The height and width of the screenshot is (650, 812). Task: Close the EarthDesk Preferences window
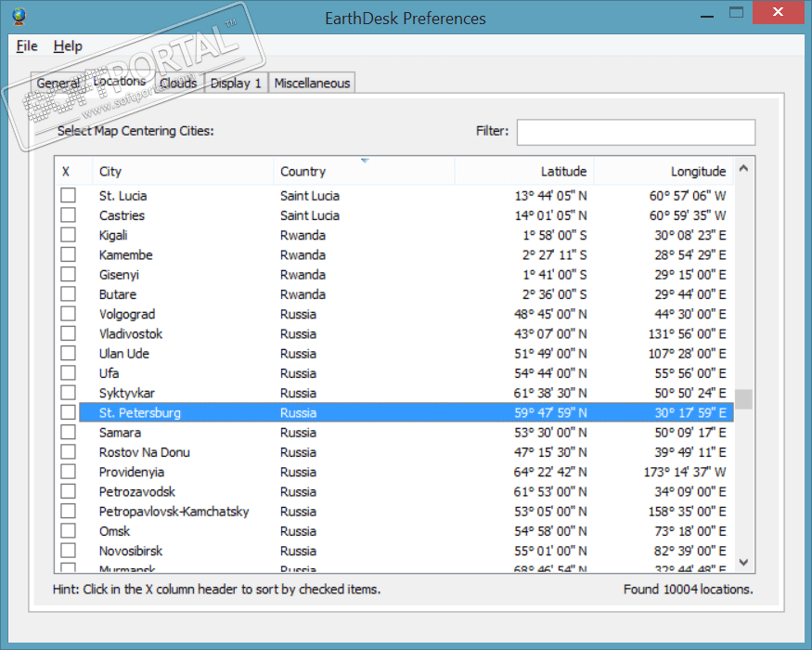tap(778, 12)
